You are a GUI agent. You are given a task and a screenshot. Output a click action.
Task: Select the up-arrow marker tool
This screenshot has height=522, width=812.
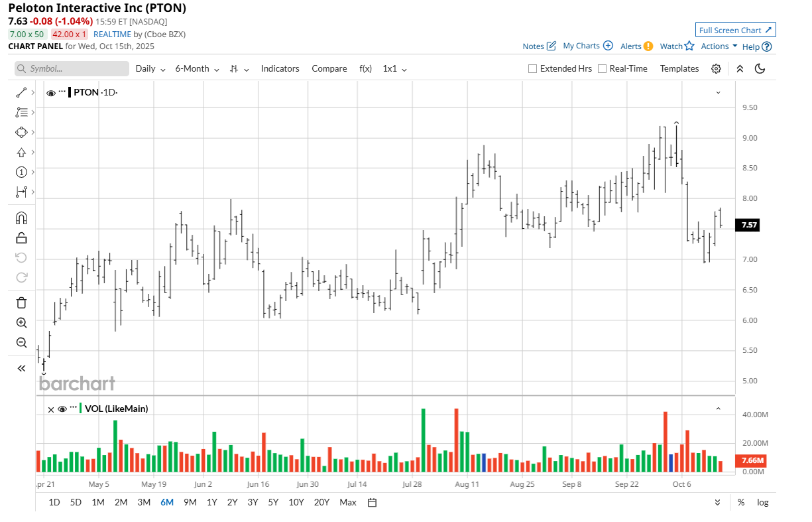[x=21, y=152]
